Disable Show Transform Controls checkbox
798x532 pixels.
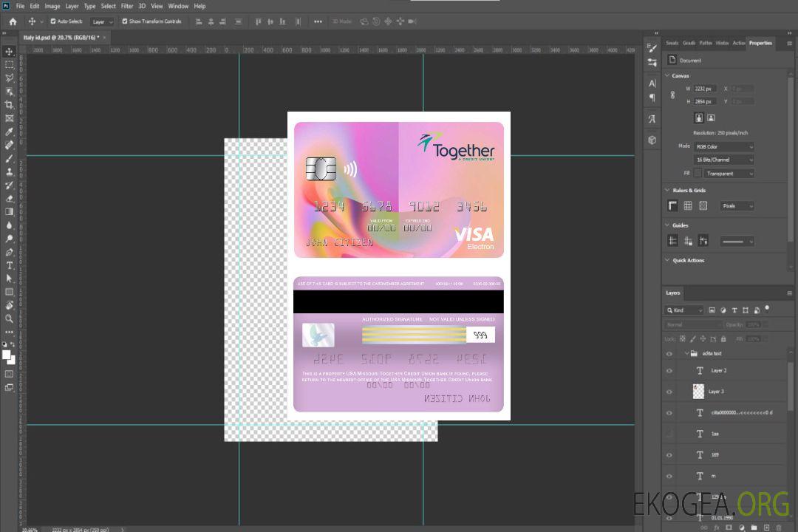pyautogui.click(x=125, y=21)
